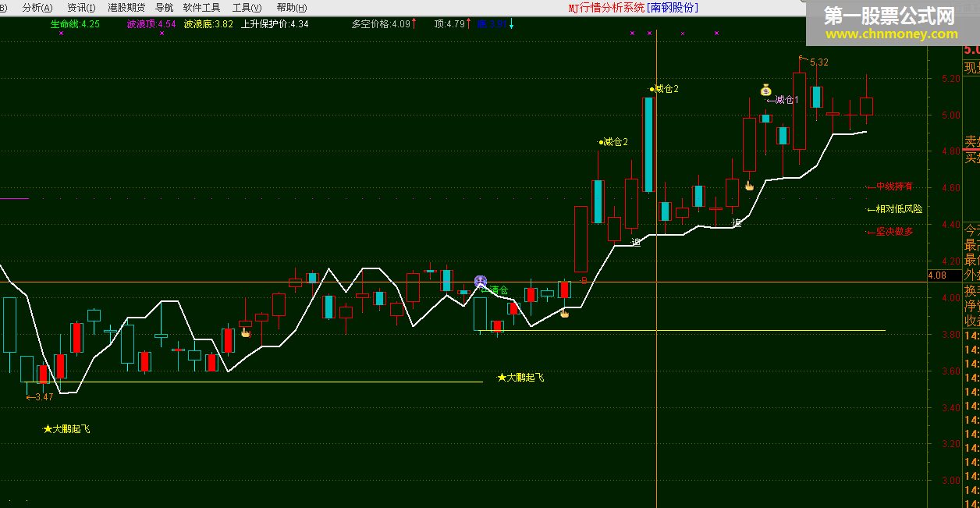Click the money bag icon near 减仓1

[x=766, y=90]
